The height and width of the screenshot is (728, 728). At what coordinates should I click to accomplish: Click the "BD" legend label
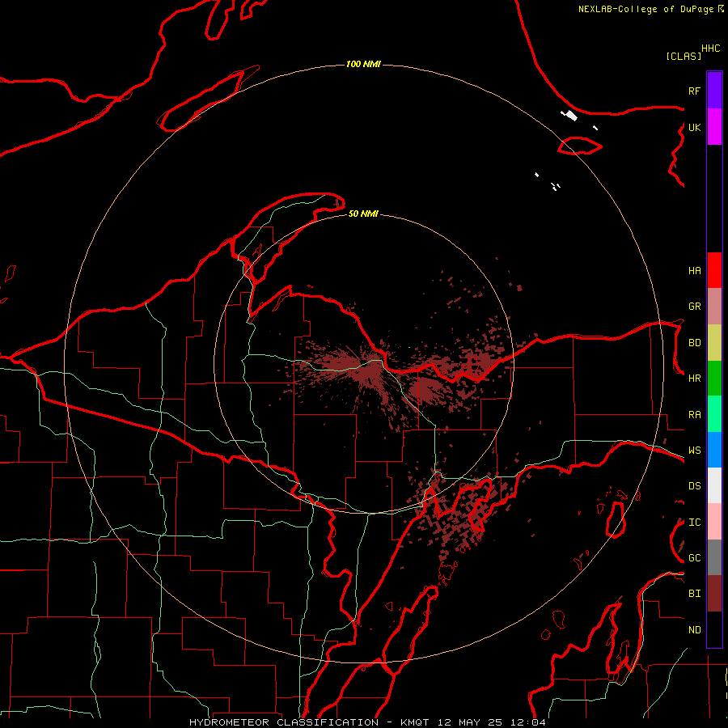(x=694, y=343)
